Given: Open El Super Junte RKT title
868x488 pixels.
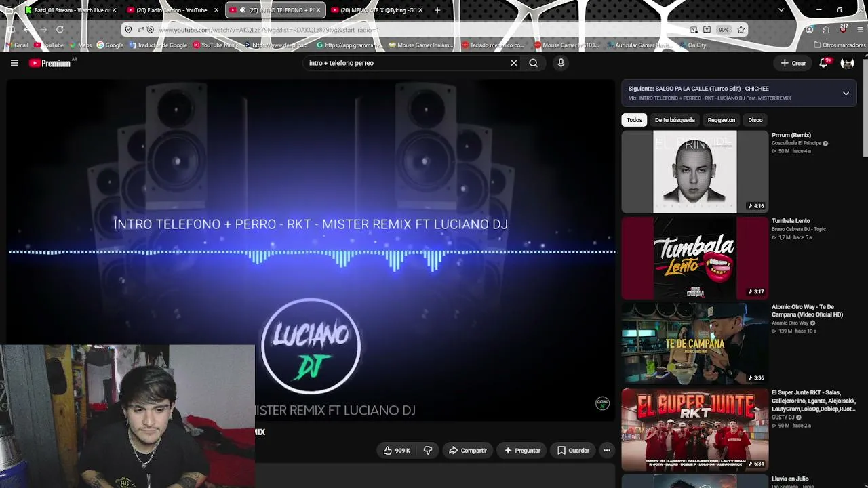Looking at the screenshot, I should click(814, 401).
